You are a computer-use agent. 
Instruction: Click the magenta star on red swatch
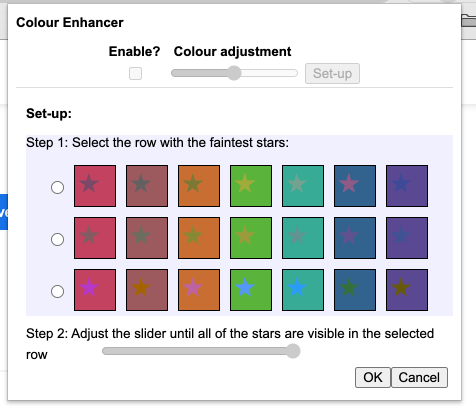(89, 288)
